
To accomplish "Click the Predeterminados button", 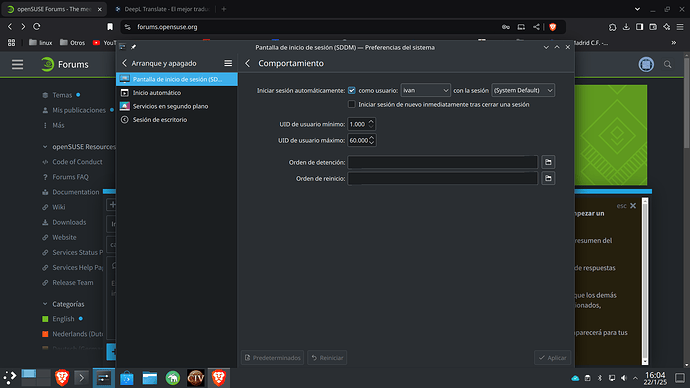I will click(272, 358).
